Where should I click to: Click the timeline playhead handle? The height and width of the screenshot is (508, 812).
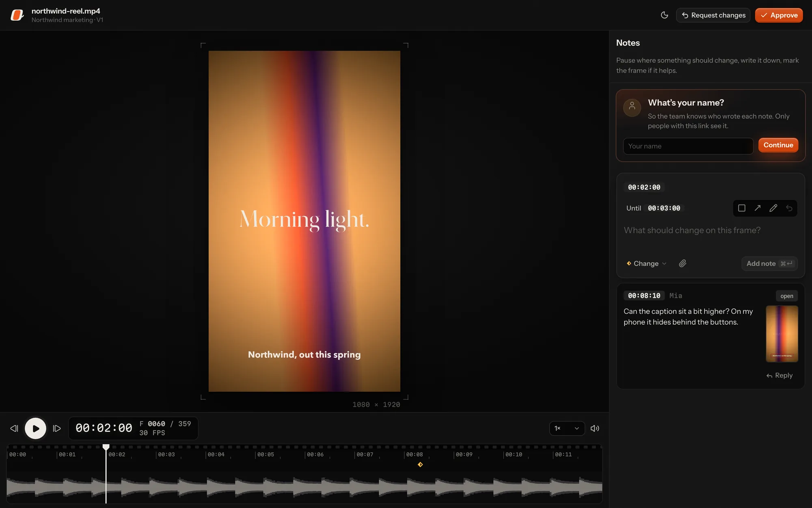click(x=106, y=447)
